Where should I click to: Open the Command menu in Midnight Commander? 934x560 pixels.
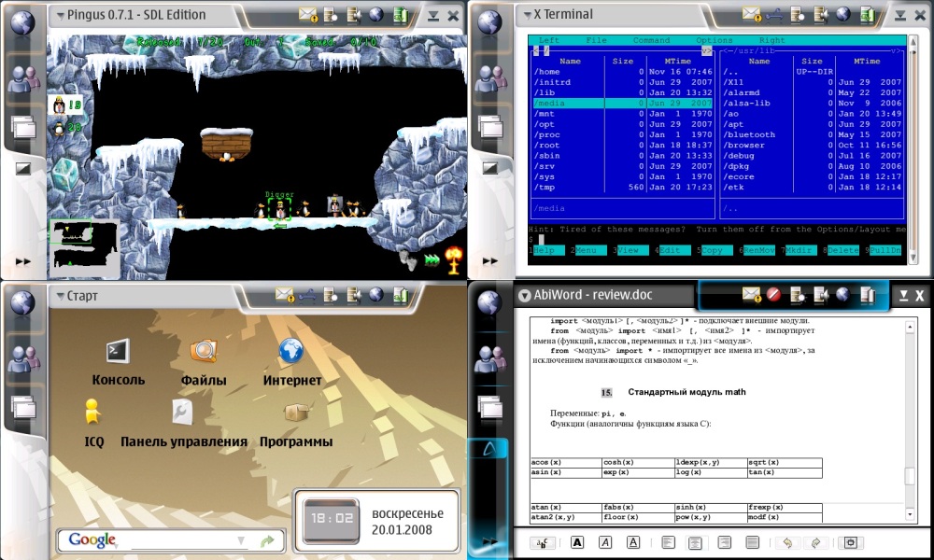point(651,40)
